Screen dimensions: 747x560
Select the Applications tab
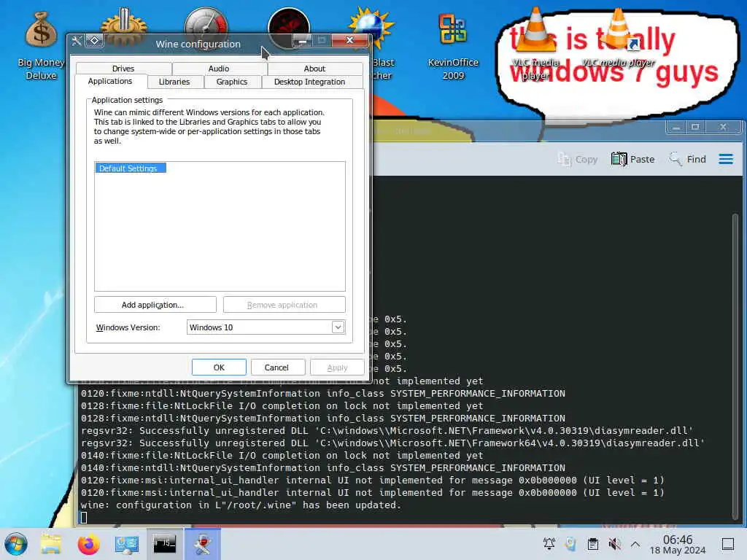[110, 81]
